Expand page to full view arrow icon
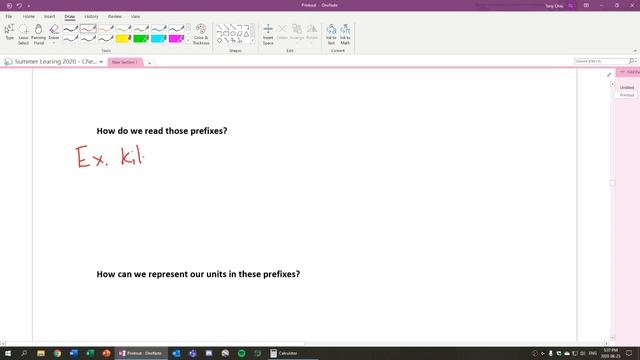 pos(609,74)
